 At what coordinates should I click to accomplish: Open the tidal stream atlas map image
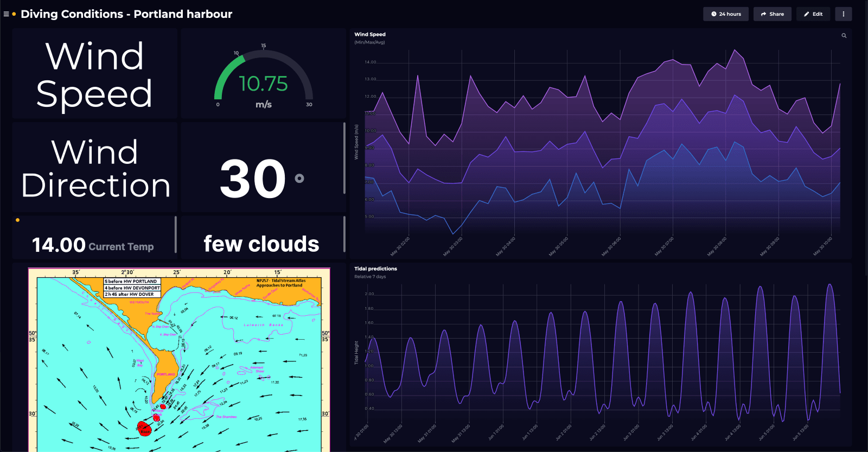[x=179, y=359]
